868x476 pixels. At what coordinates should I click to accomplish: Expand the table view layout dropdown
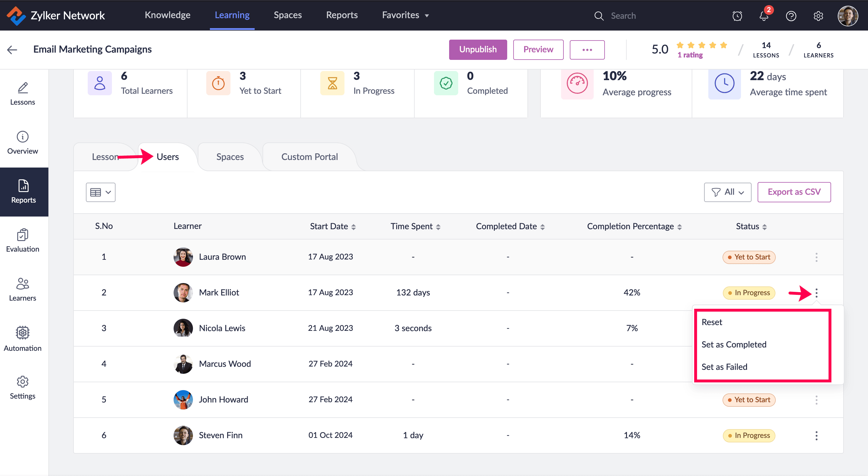pos(100,192)
